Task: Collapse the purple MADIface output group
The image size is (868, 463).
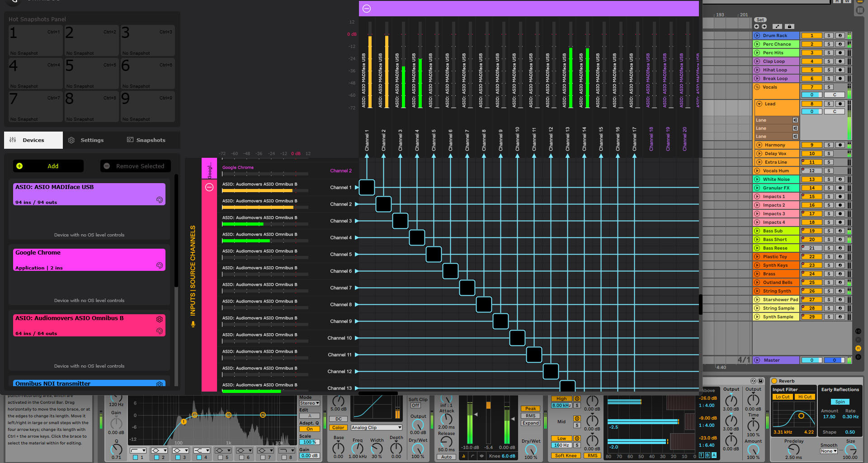Action: [x=367, y=9]
